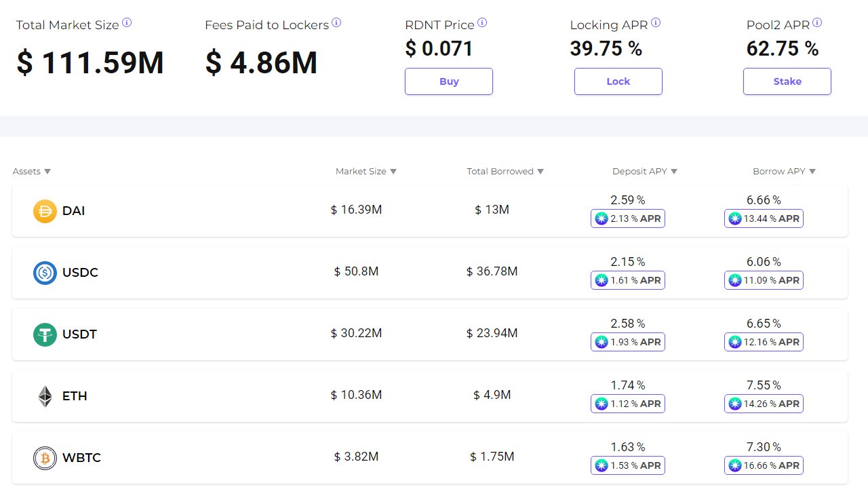
Task: Sort by Deposit APY column
Action: 674,172
